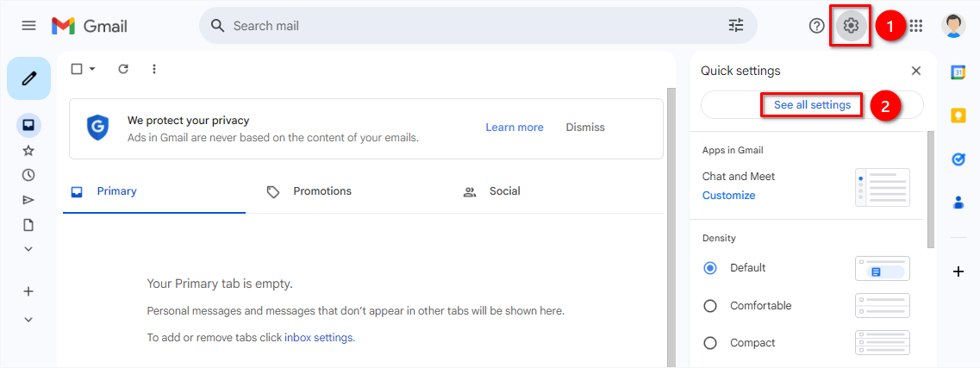980x368 pixels.
Task: Click See all settings button
Action: [x=812, y=105]
